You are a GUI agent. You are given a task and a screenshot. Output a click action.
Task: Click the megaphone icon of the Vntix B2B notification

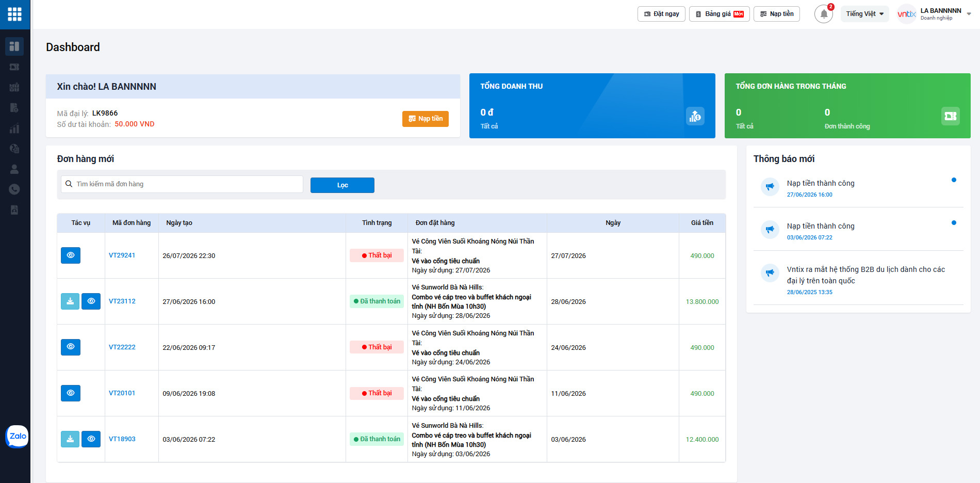770,272
